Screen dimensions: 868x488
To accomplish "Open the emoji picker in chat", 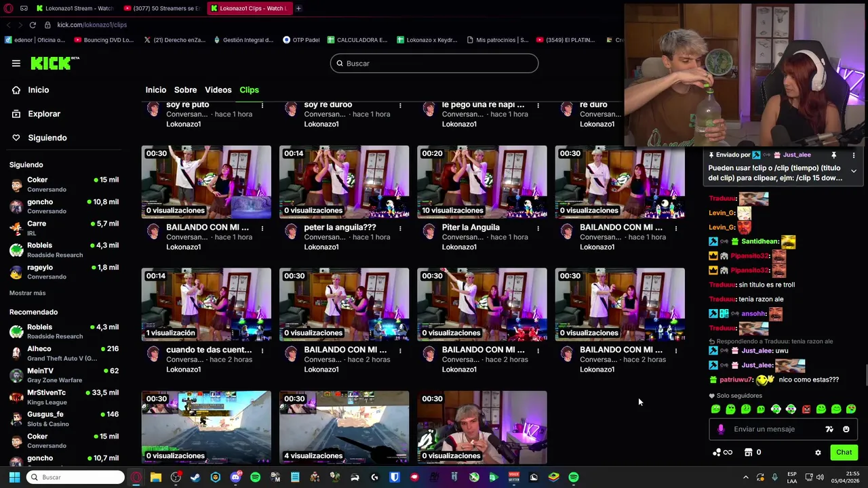I will 846,429.
